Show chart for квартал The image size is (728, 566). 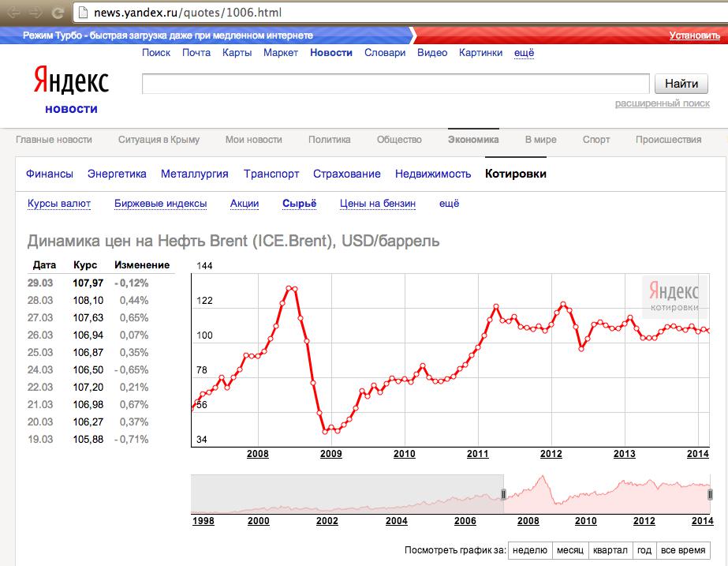click(610, 550)
